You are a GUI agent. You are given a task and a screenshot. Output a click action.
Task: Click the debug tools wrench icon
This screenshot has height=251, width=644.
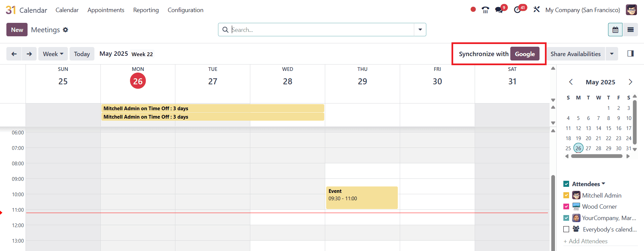[x=536, y=9]
